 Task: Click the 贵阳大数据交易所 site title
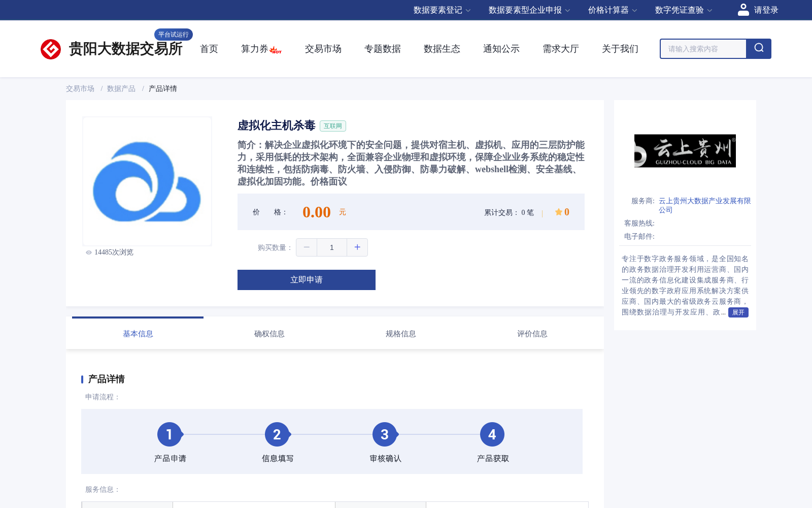[x=125, y=49]
